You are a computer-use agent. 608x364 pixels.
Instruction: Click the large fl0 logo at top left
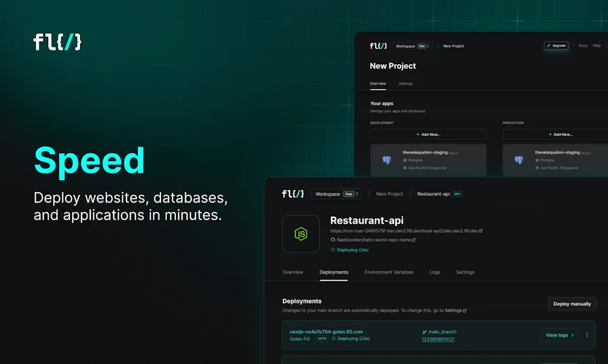point(58,42)
